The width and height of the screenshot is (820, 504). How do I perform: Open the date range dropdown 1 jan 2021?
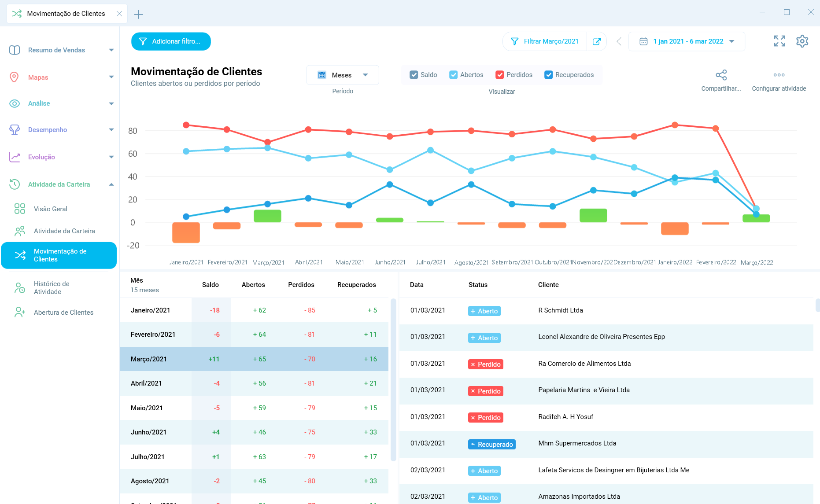pyautogui.click(x=687, y=41)
